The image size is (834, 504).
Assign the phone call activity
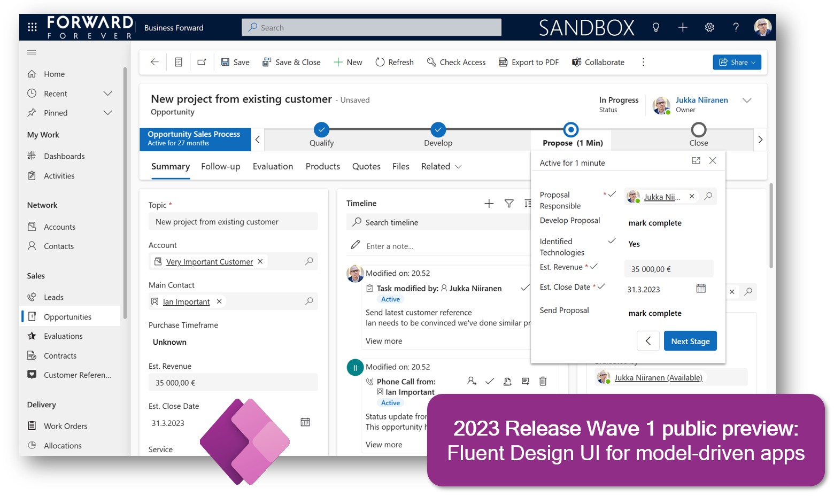472,381
